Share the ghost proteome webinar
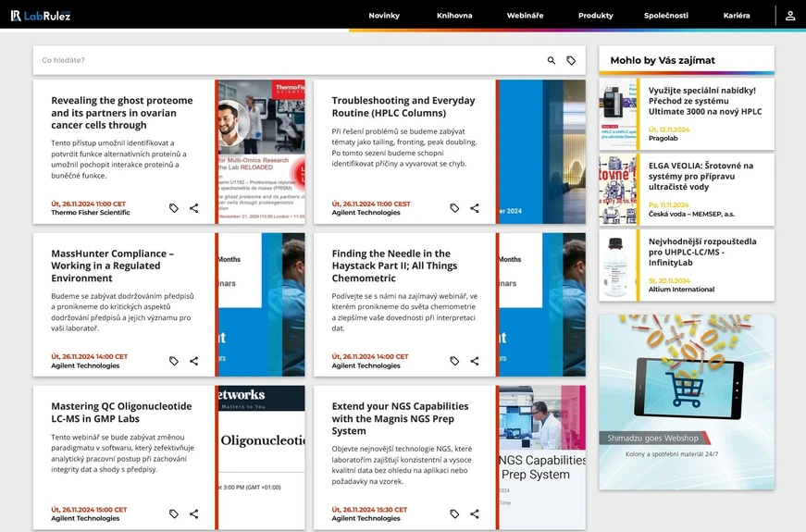 pos(193,208)
